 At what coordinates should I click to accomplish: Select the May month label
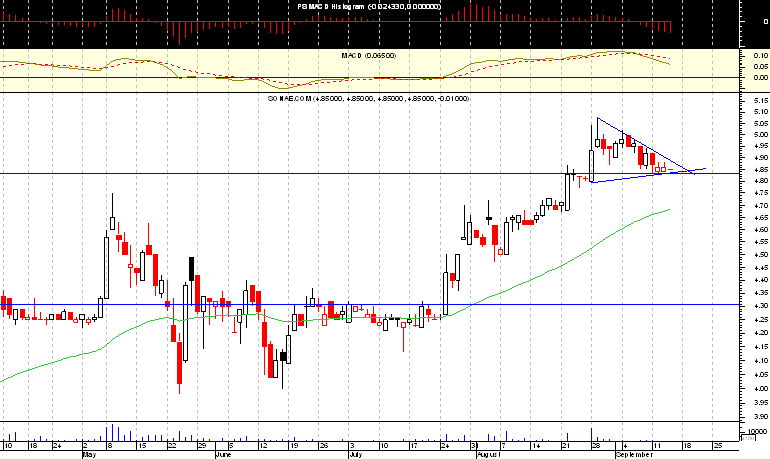[x=89, y=455]
